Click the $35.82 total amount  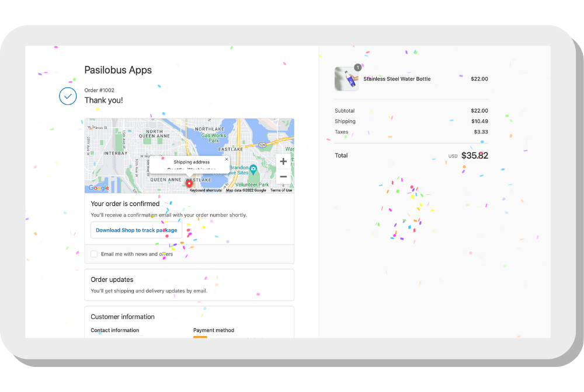tap(474, 156)
